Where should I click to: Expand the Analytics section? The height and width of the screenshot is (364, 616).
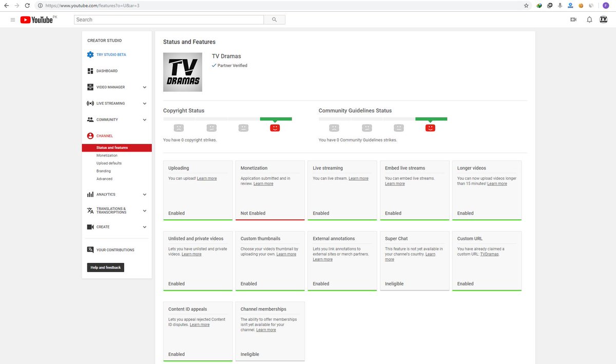click(145, 195)
